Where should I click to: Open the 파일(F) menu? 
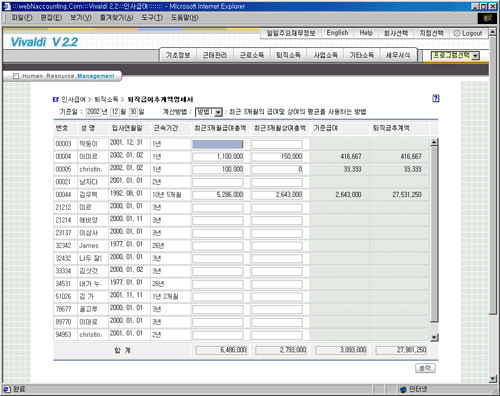22,18
